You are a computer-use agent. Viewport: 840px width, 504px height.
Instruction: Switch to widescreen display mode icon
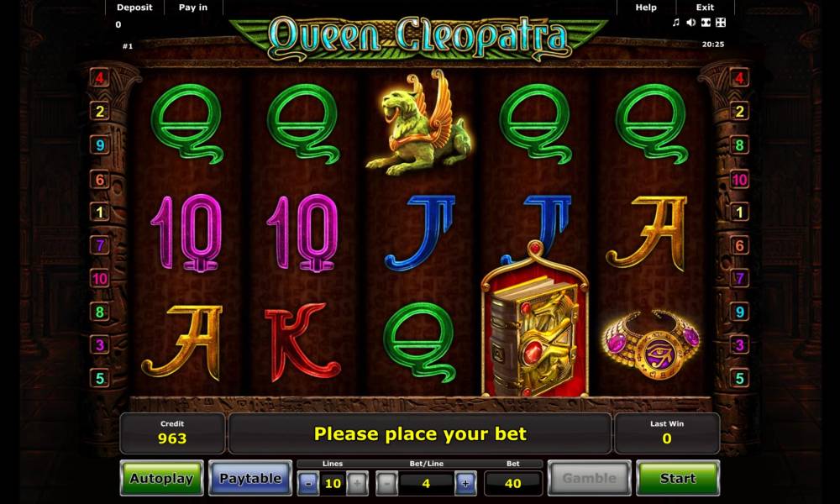pos(706,23)
